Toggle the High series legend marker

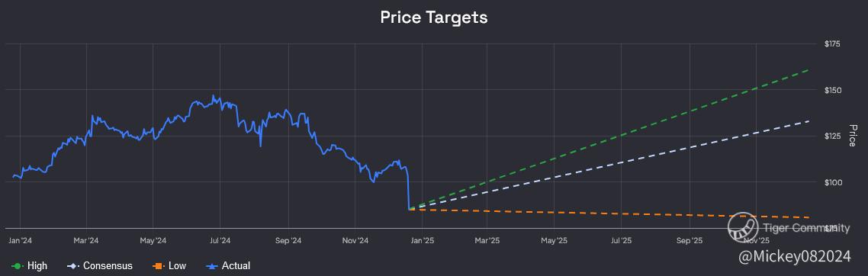(17, 266)
